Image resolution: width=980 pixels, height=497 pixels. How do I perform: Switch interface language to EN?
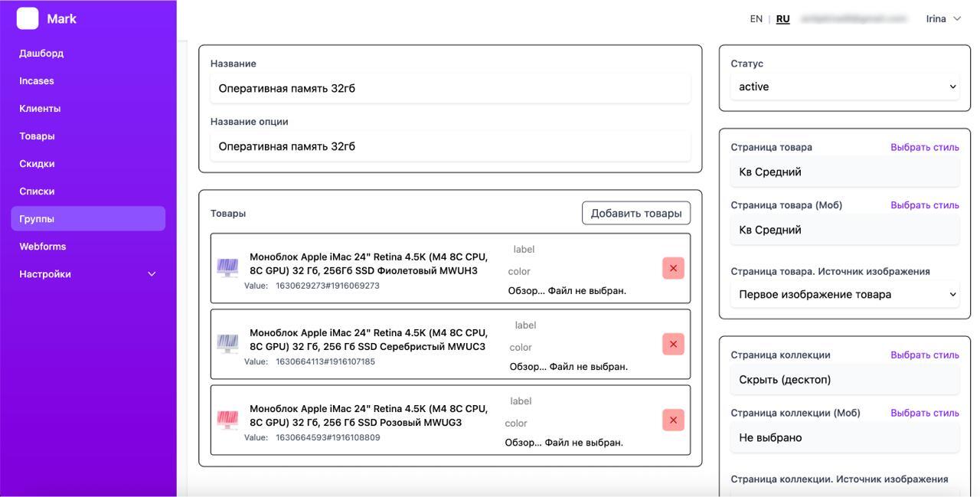756,18
